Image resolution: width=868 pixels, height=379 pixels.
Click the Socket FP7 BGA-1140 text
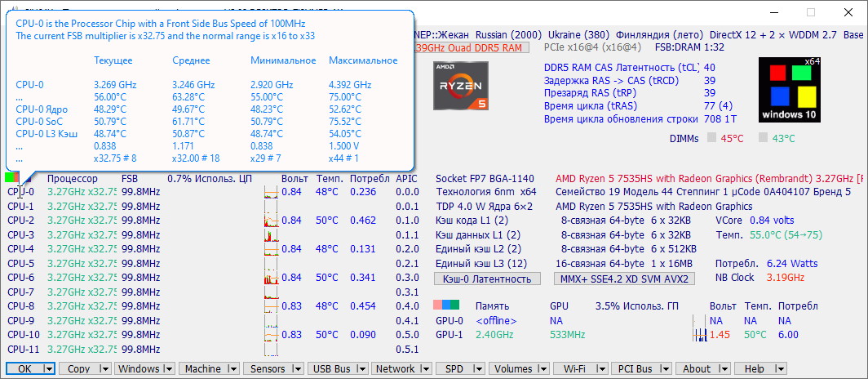pyautogui.click(x=485, y=178)
